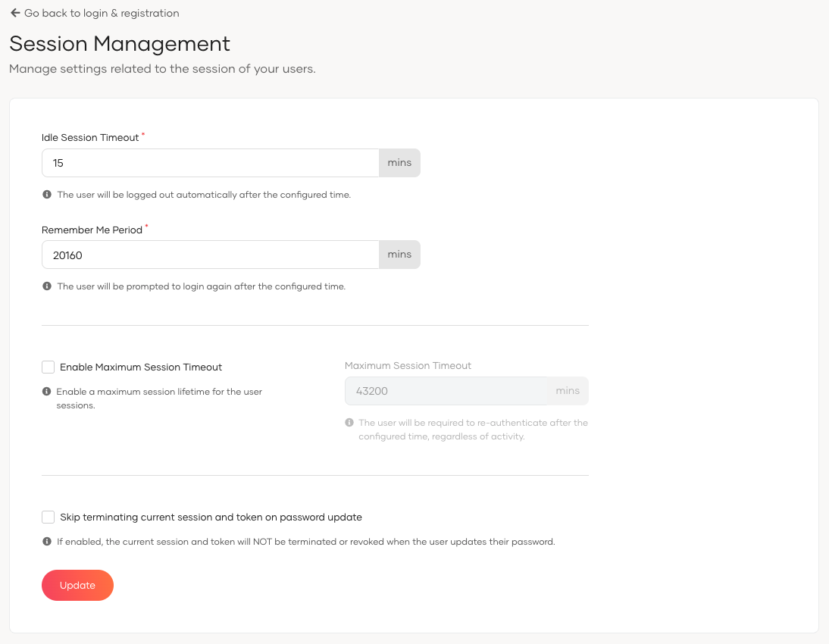Click 'Skip terminating current session and token' label

click(x=211, y=517)
